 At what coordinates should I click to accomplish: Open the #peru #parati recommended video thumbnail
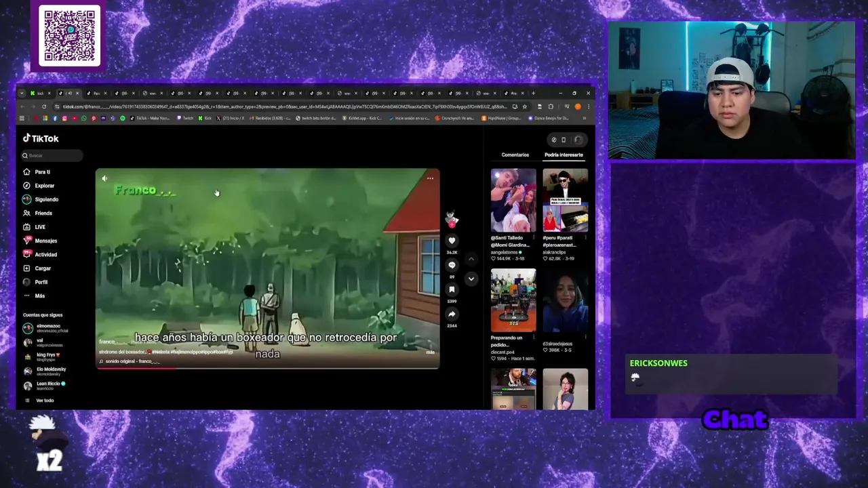coord(565,201)
